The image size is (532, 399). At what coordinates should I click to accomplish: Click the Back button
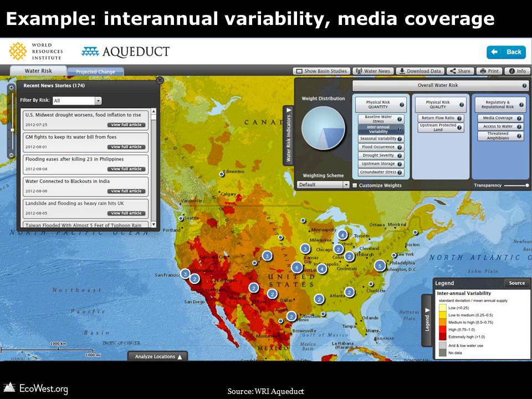coord(506,52)
